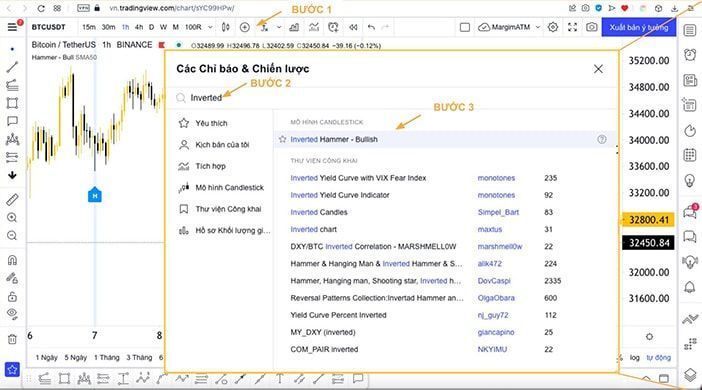This screenshot has height=390, width=702.
Task: Toggle the favorites star toolbar button
Action: click(12, 369)
